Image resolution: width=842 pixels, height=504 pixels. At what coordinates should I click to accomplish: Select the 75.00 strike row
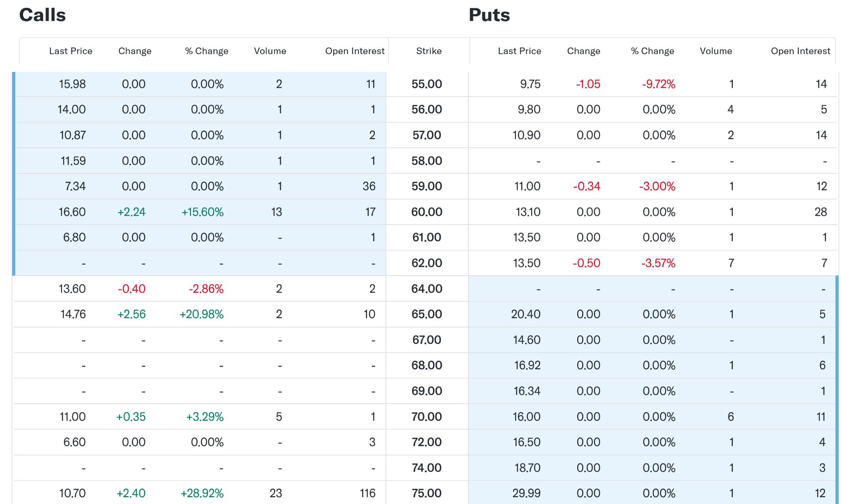point(426,493)
